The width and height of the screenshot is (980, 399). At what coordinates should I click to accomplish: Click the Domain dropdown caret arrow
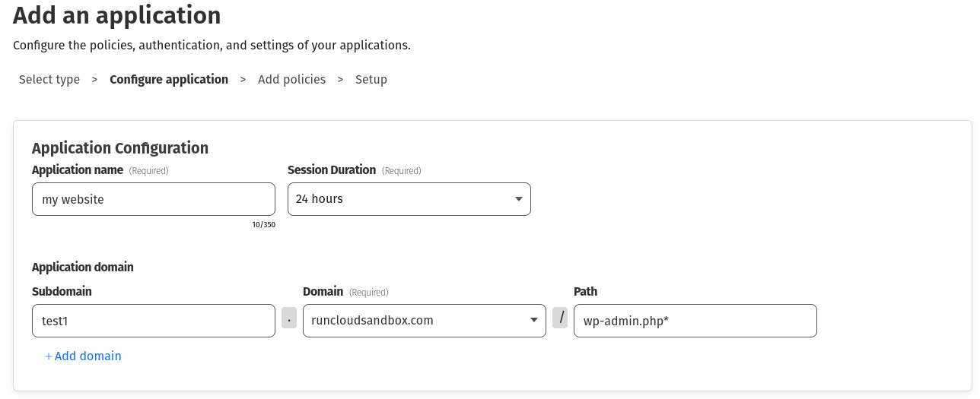coord(533,321)
